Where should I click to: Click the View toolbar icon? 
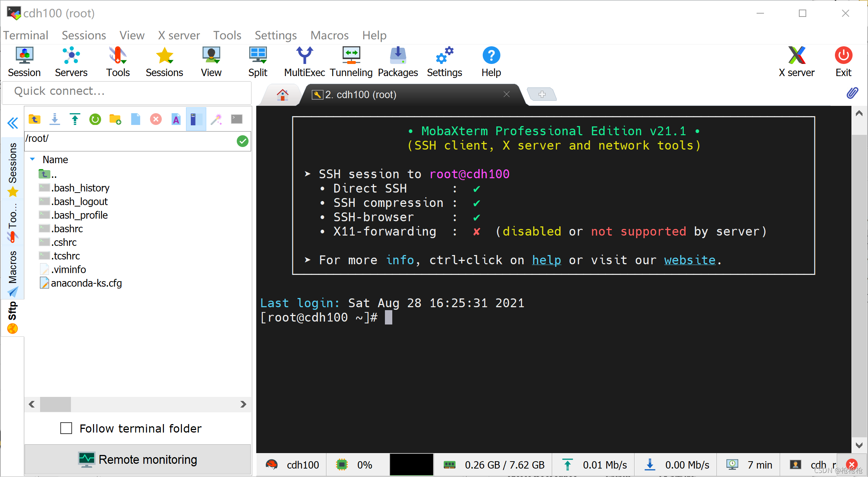point(211,61)
